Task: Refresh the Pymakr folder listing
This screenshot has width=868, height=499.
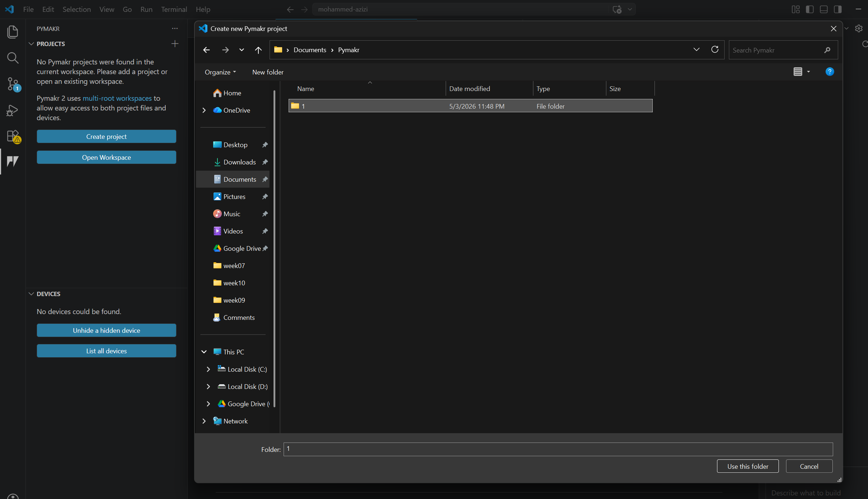Action: [715, 50]
